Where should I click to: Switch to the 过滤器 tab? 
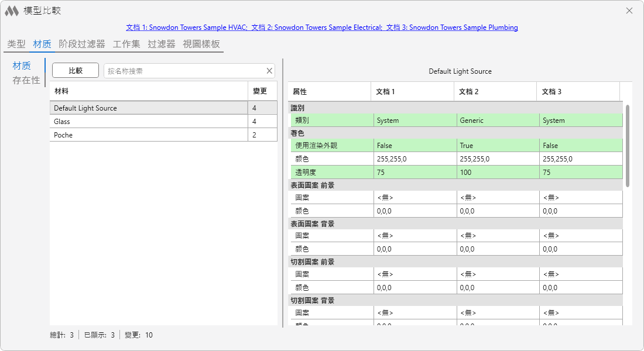[162, 44]
